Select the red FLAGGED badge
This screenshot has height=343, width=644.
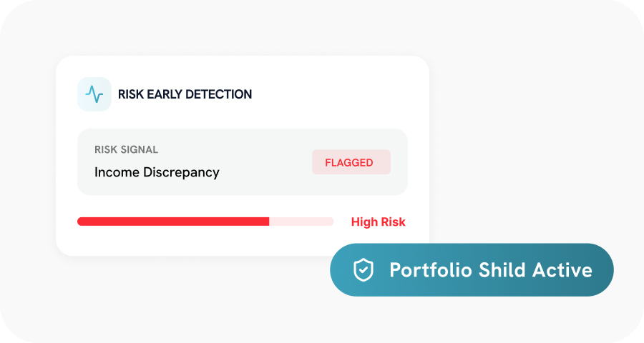point(351,162)
